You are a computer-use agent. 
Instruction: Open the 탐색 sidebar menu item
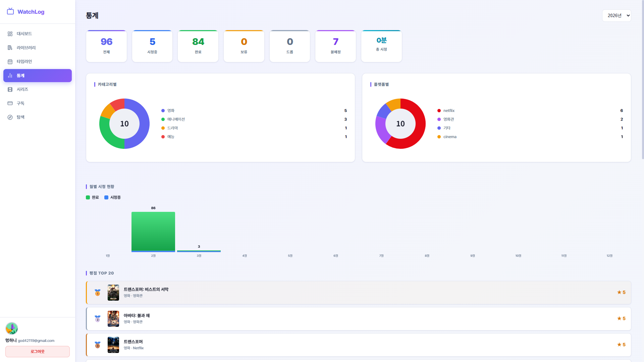(38, 117)
